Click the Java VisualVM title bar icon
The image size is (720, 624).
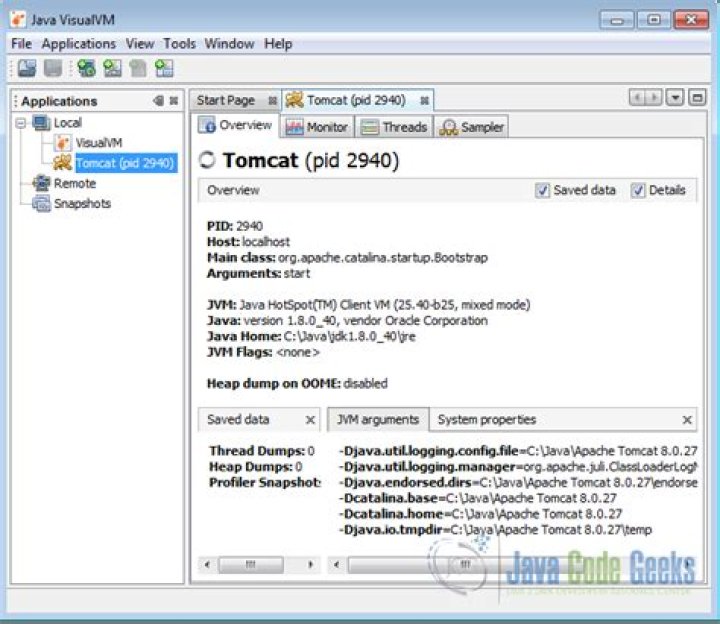[18, 19]
